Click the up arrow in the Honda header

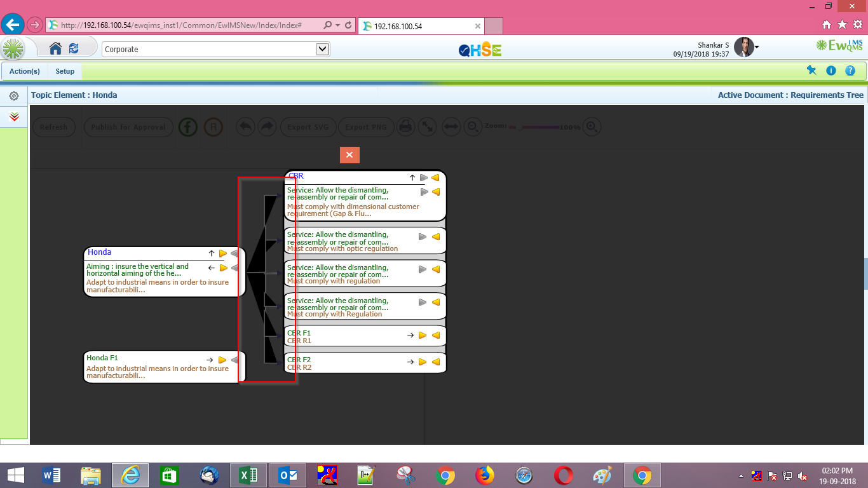212,253
